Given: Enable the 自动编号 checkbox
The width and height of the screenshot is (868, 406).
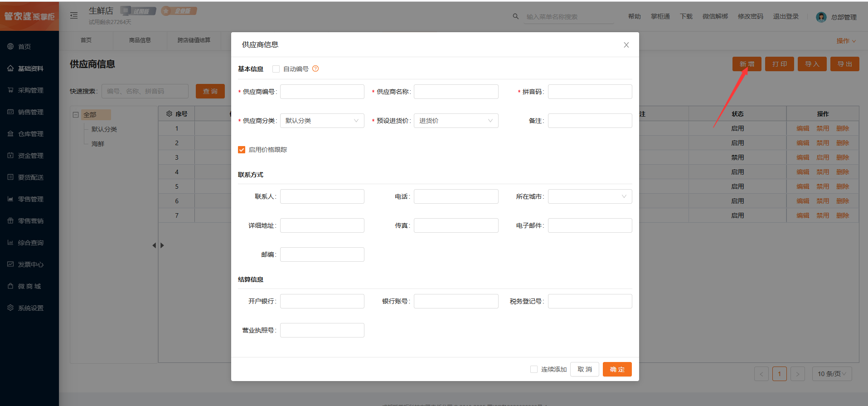Looking at the screenshot, I should pyautogui.click(x=276, y=69).
